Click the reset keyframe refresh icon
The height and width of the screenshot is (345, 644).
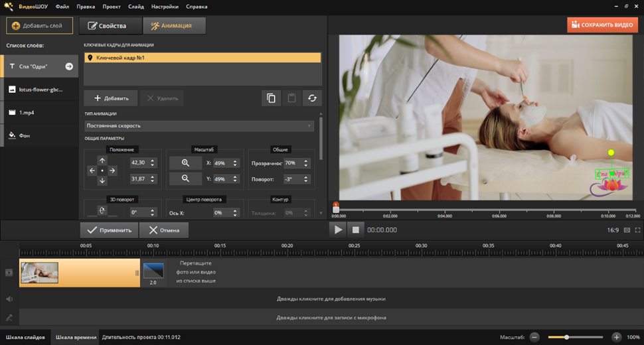click(312, 98)
